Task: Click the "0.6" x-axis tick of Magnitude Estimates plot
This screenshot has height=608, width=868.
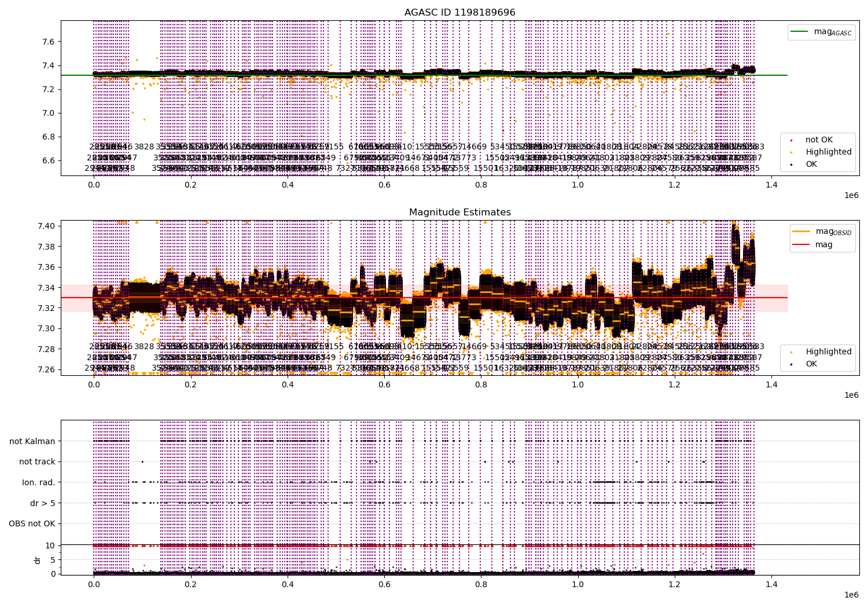Action: [384, 384]
